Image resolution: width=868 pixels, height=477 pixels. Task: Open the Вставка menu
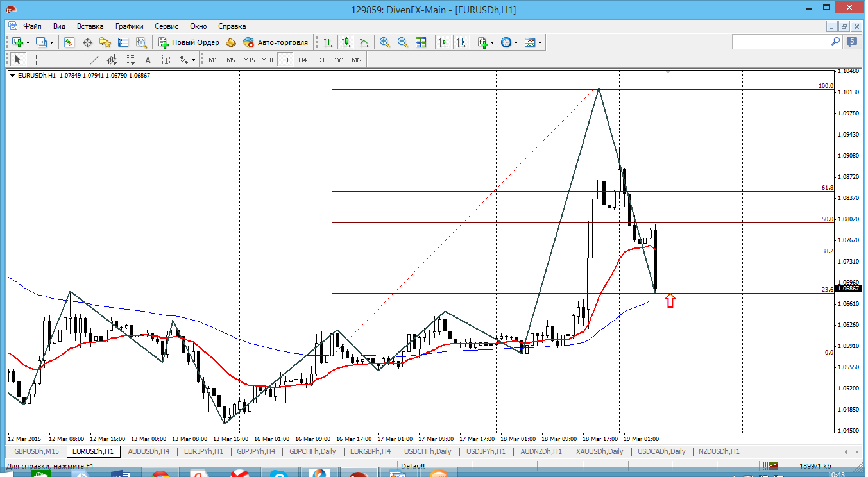coord(90,26)
